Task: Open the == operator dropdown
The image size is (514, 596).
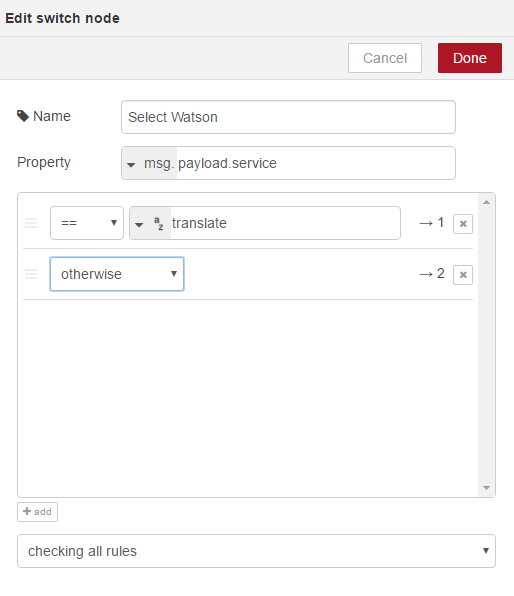Action: (87, 223)
